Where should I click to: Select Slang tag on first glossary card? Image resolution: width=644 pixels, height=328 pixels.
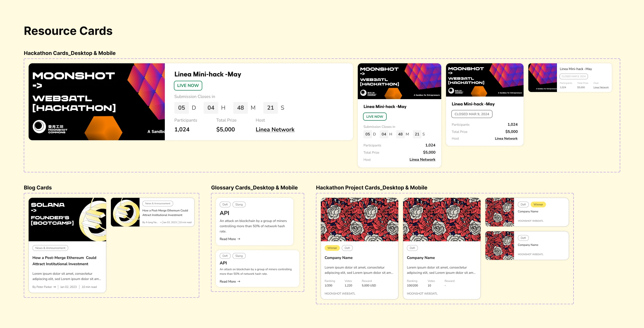pos(239,204)
